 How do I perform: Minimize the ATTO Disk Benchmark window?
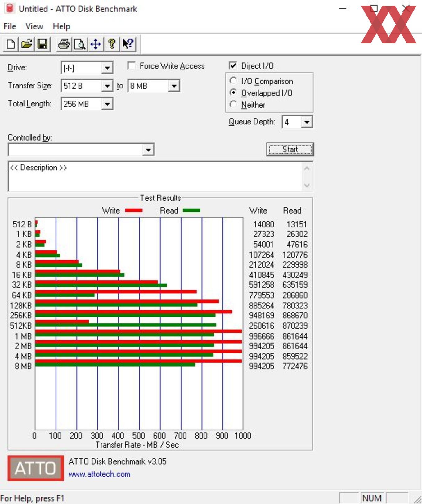click(343, 9)
